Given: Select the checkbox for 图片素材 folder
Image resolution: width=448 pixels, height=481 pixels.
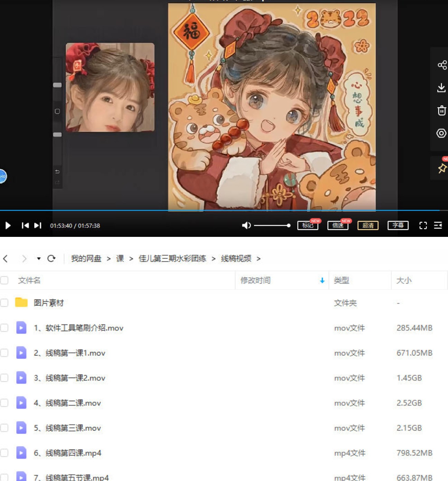Looking at the screenshot, I should (4, 303).
